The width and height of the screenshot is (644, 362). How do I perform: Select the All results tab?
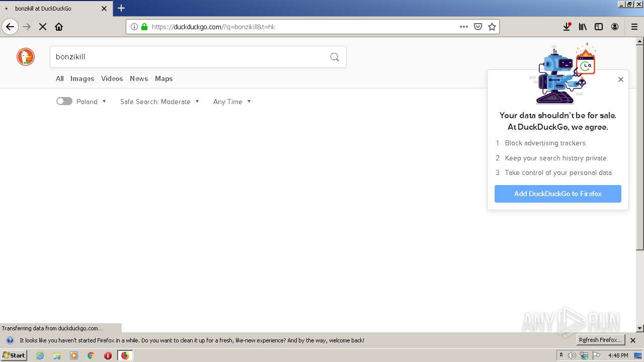59,78
